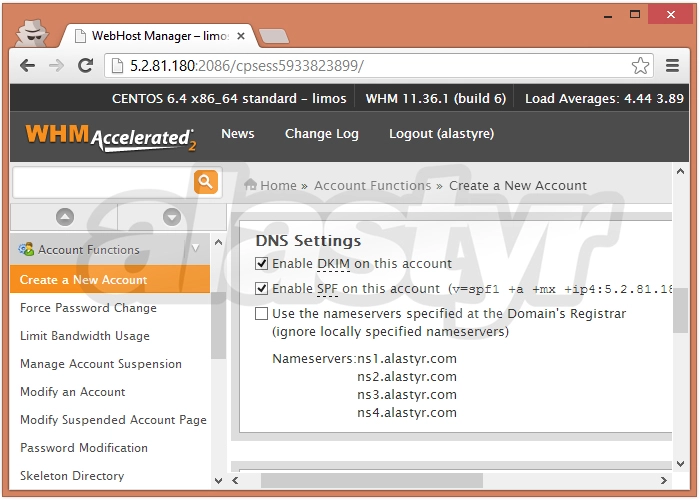The height and width of the screenshot is (500, 700).
Task: Click the WHM Accelerated logo
Action: pos(110,136)
